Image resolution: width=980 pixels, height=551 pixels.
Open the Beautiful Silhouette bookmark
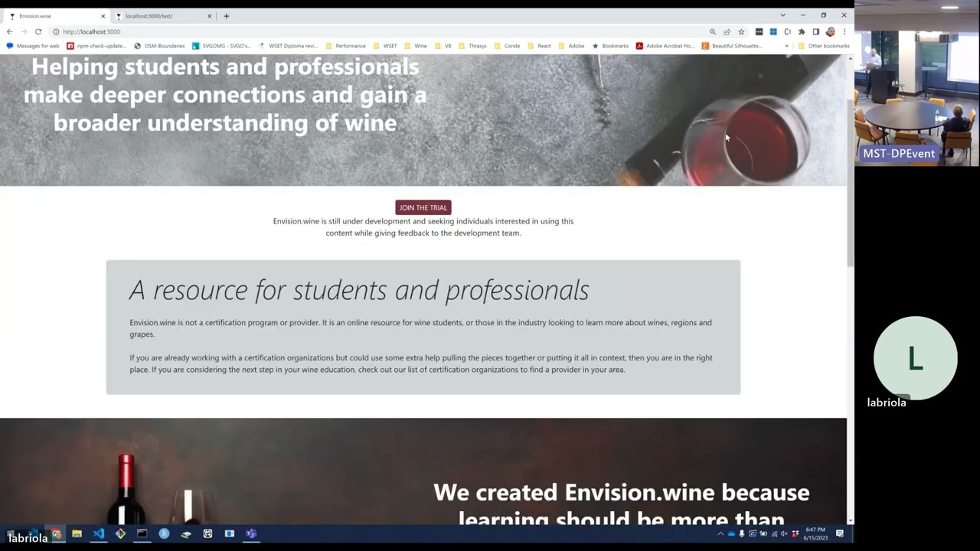tap(733, 46)
